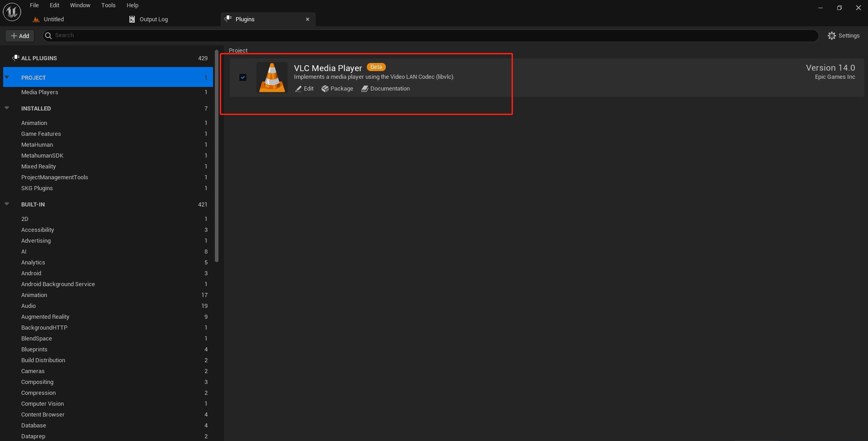
Task: Select Analytics category
Action: [108, 262]
